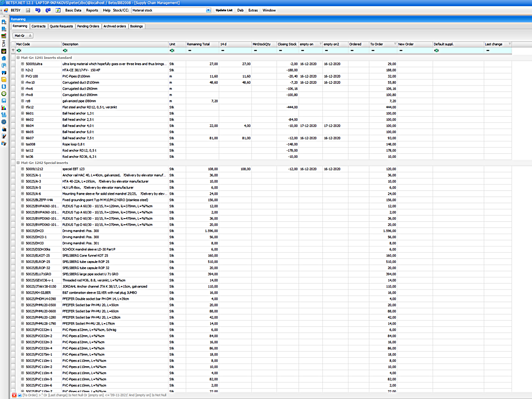532x399 pixels.
Task: Click the undo arrow toolbar icon
Action: pos(38,10)
